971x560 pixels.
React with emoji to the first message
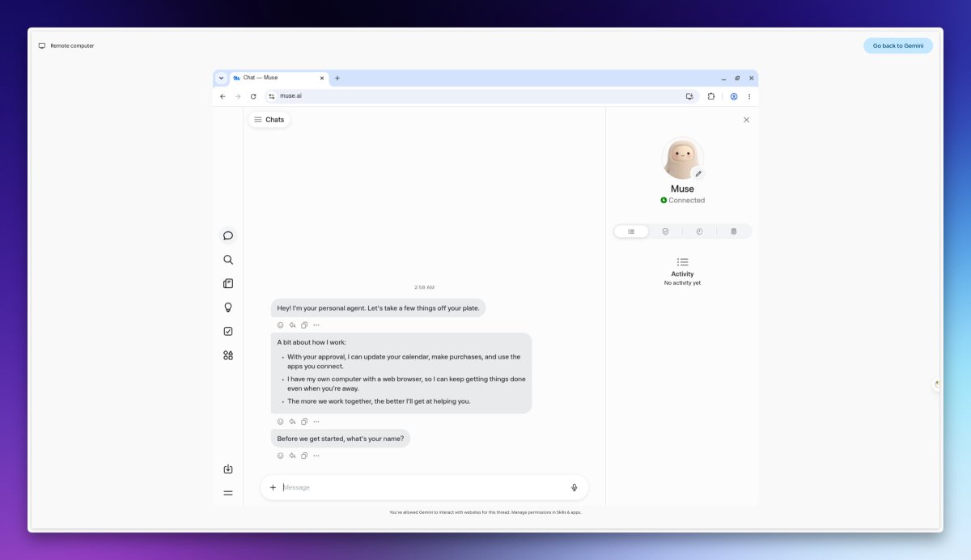281,325
